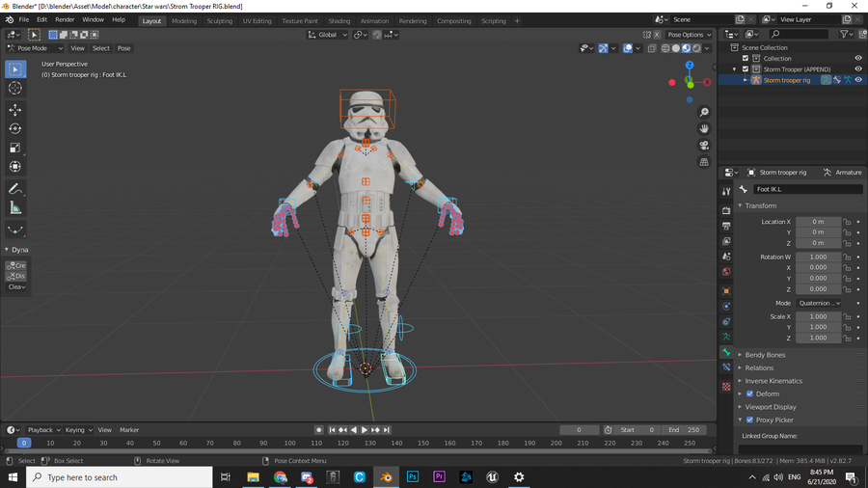Image resolution: width=868 pixels, height=488 pixels.
Task: Click the pan view hand icon
Action: (704, 128)
